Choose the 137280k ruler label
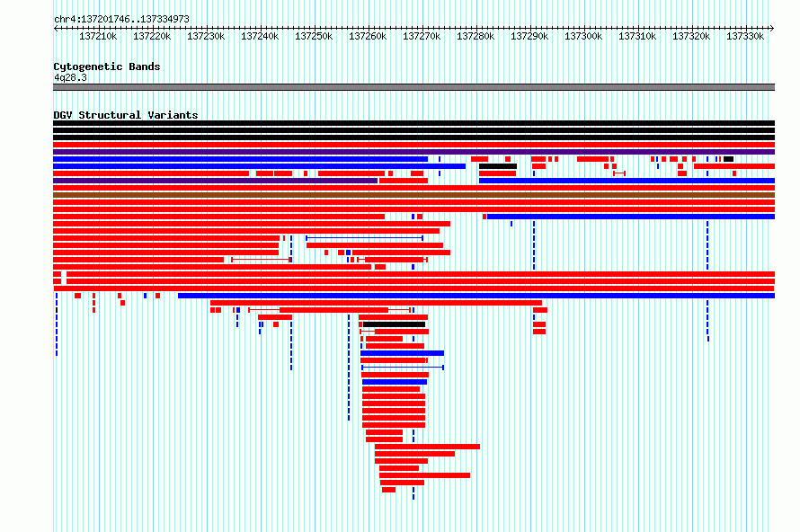Viewport: 800px width, 532px height. tap(476, 36)
